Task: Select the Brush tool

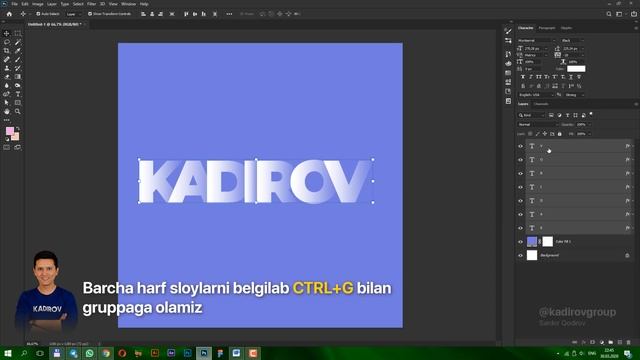Action: 18,60
